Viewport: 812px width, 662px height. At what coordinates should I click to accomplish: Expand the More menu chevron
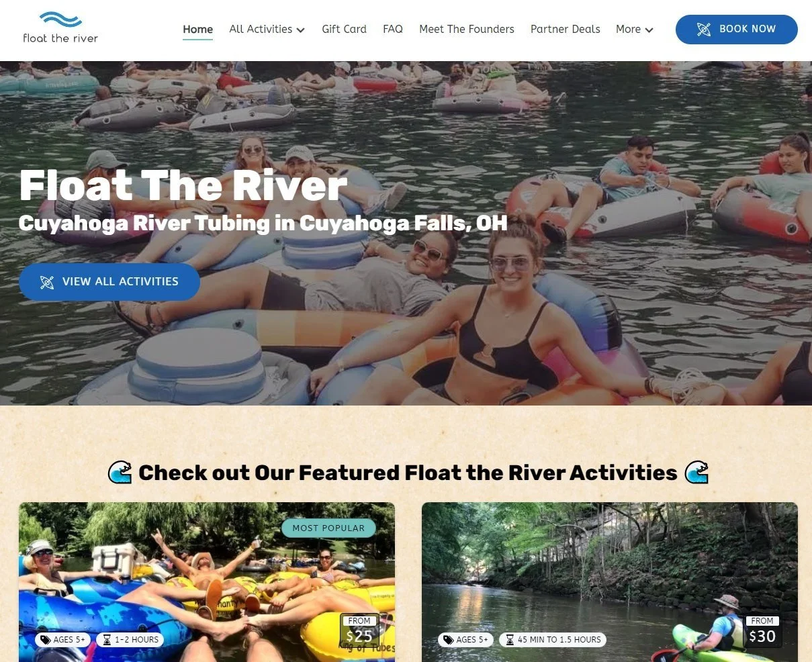click(649, 30)
